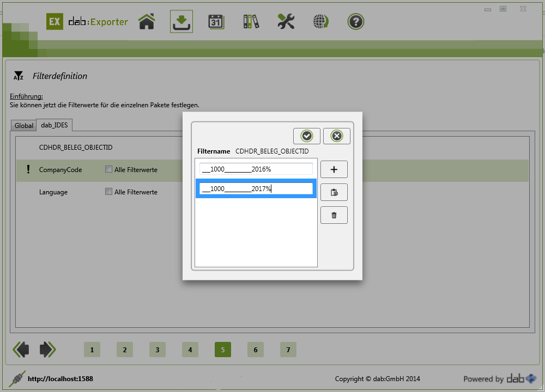The width and height of the screenshot is (545, 392).
Task: Confirm the filter dialog with checkmark
Action: pyautogui.click(x=306, y=136)
